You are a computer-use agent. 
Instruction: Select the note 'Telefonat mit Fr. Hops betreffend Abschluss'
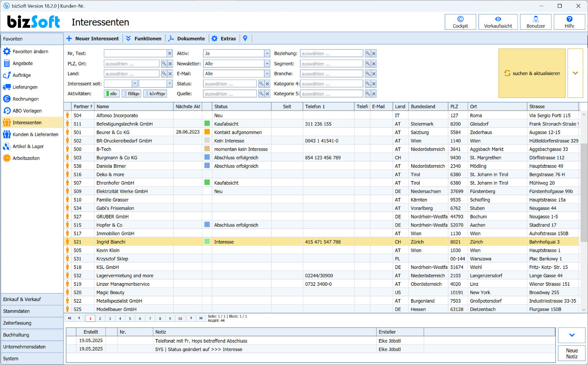(201, 341)
